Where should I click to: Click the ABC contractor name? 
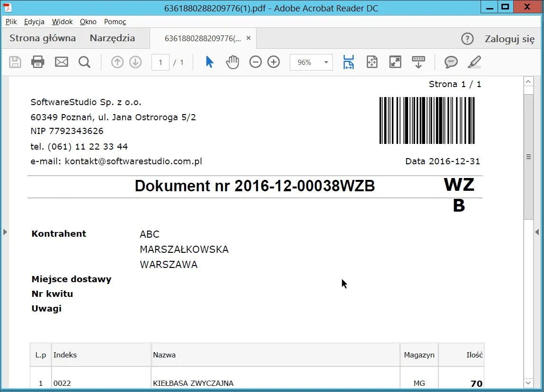tap(150, 234)
